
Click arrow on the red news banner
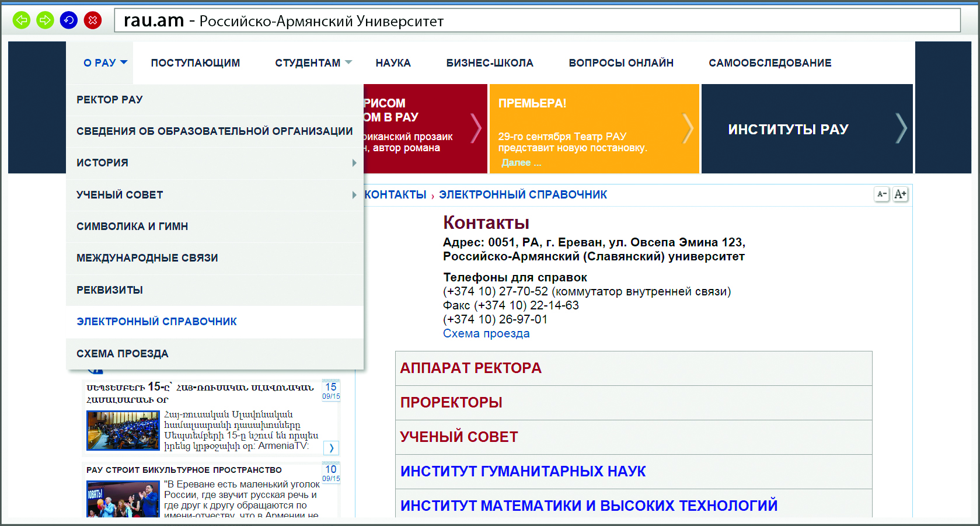tap(476, 128)
